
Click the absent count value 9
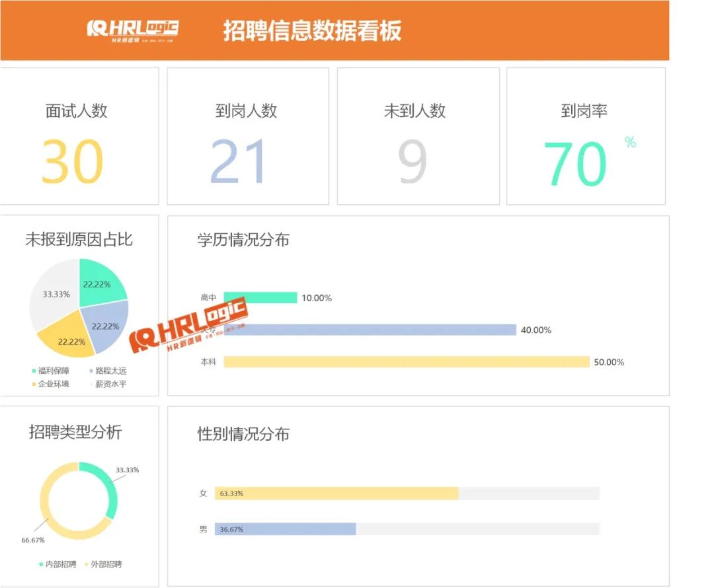tap(412, 161)
